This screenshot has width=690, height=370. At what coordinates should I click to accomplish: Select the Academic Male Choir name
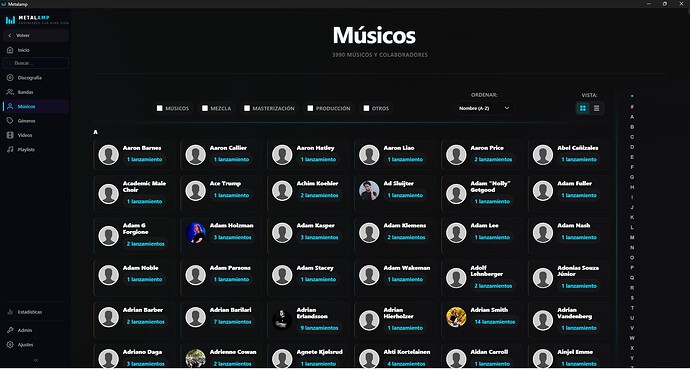point(144,187)
